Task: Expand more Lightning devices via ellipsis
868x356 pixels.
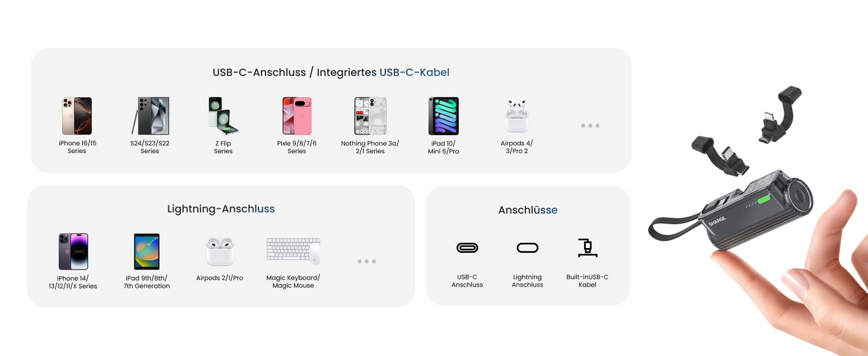Action: pyautogui.click(x=366, y=261)
